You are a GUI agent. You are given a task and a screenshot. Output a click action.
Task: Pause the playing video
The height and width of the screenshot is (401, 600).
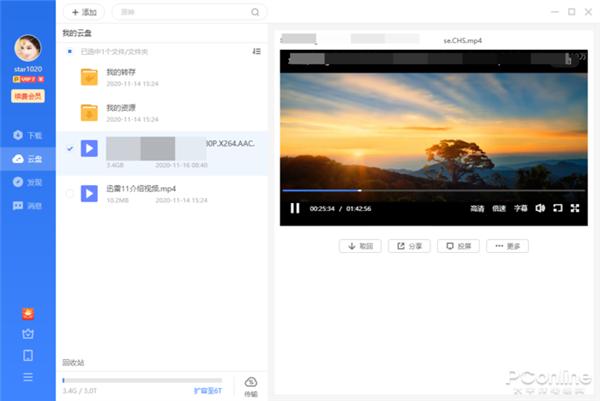coord(295,208)
